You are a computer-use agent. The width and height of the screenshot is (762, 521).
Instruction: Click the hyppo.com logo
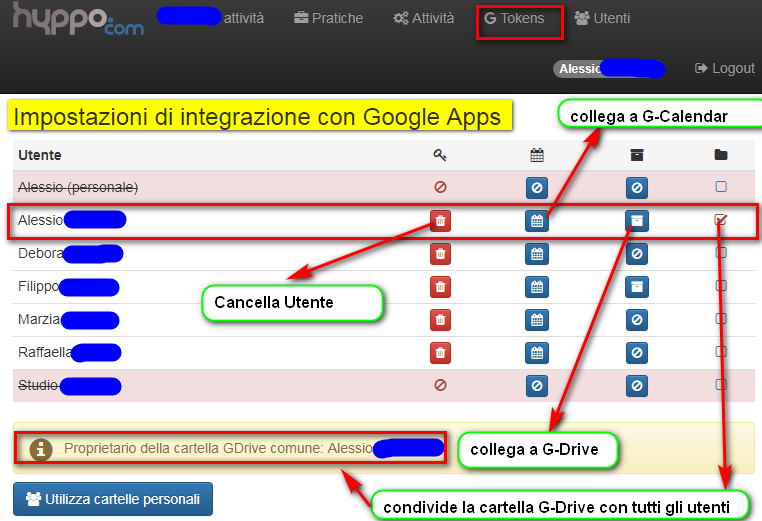(78, 18)
